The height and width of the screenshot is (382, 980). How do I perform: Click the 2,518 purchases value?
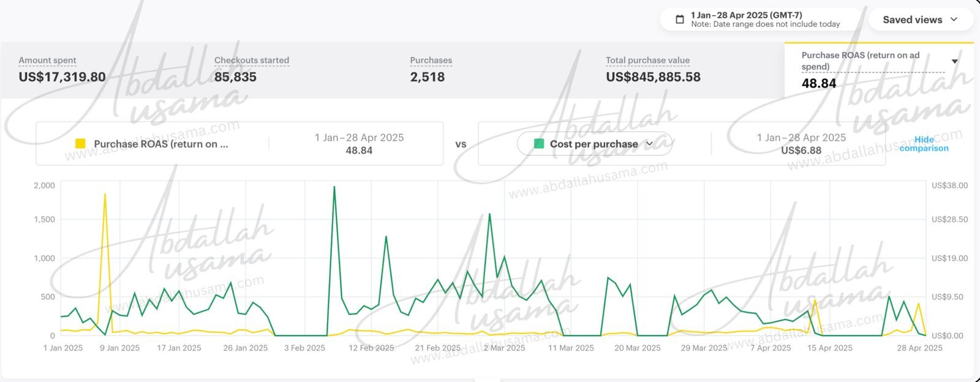(x=428, y=77)
